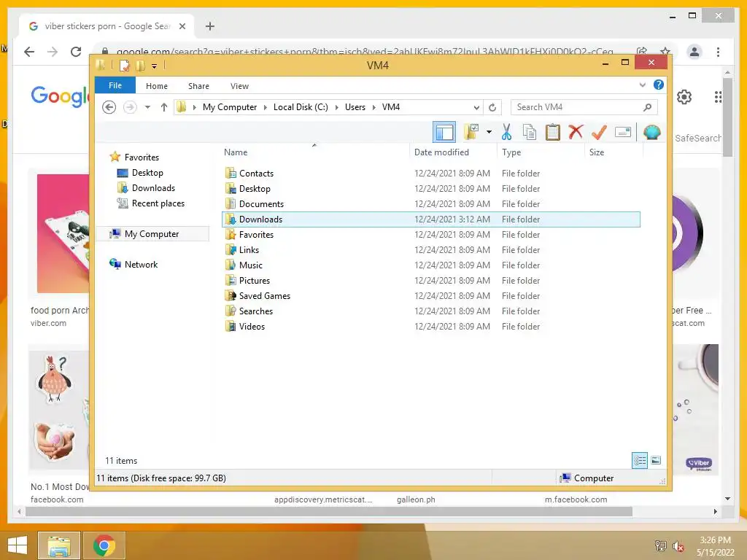
Task: Click Local Disk (C:) in address path
Action: (301, 107)
